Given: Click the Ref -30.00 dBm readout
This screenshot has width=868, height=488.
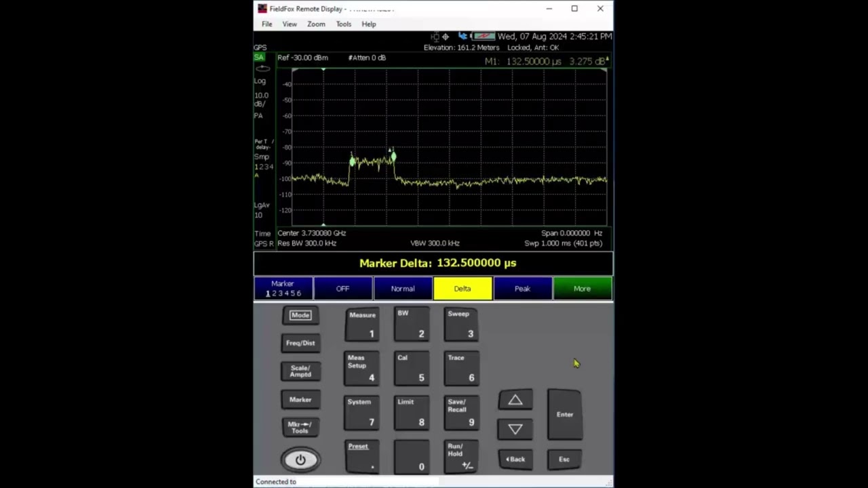Looking at the screenshot, I should coord(302,58).
